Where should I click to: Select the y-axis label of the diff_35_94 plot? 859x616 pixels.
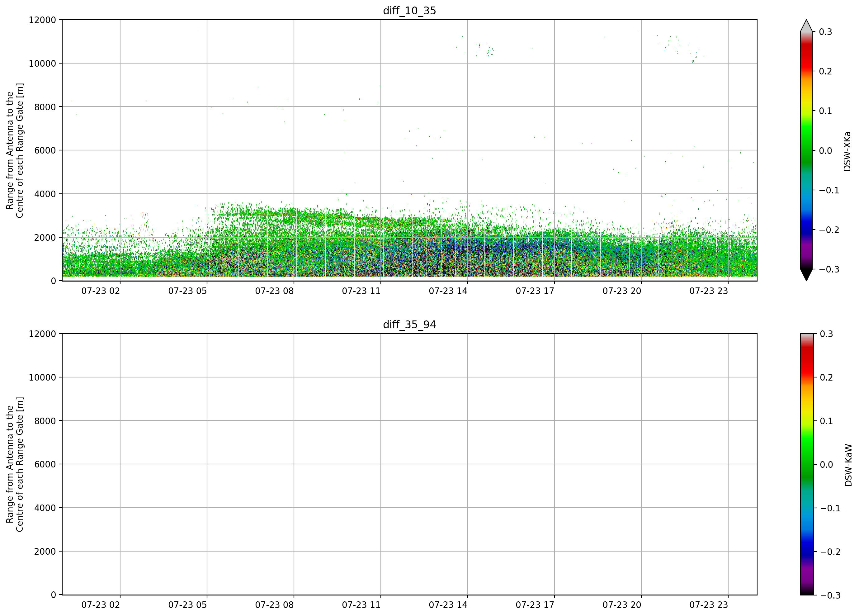coord(15,464)
